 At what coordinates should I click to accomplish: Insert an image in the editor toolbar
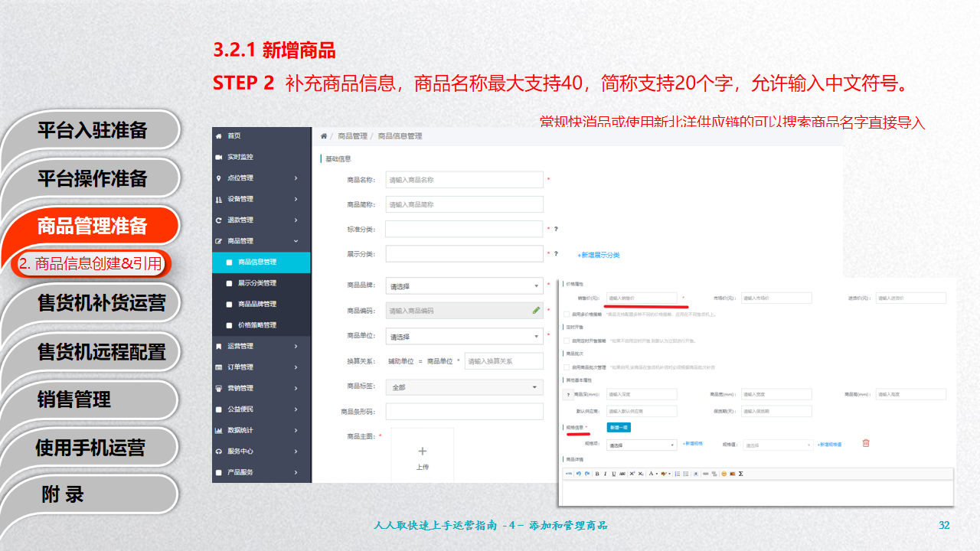[733, 474]
